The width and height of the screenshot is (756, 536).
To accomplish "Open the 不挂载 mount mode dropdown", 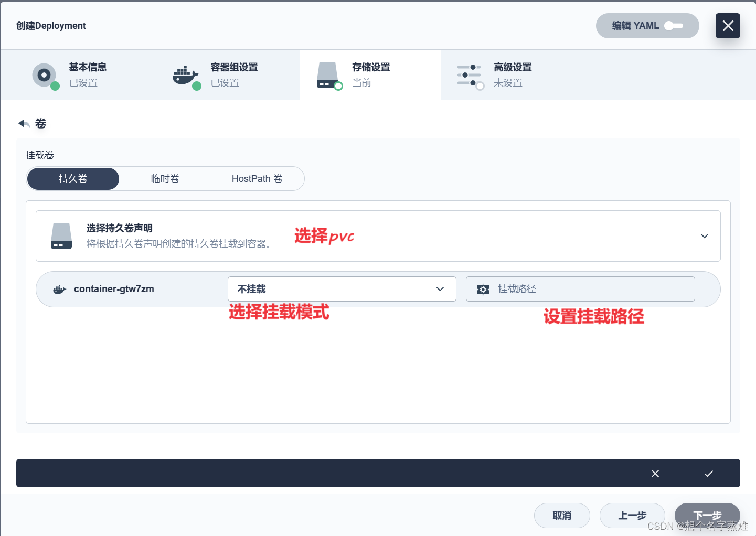I will click(342, 289).
